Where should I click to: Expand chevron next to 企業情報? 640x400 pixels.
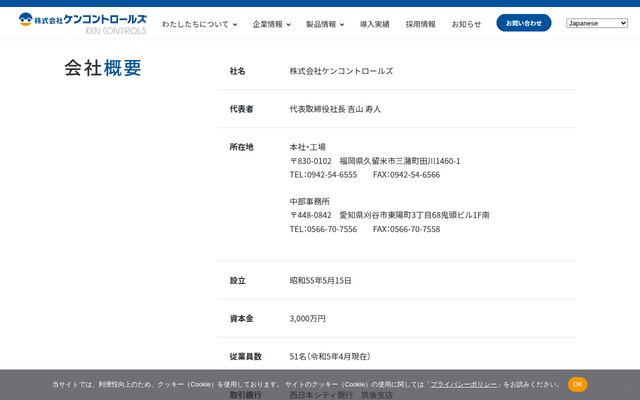point(289,24)
